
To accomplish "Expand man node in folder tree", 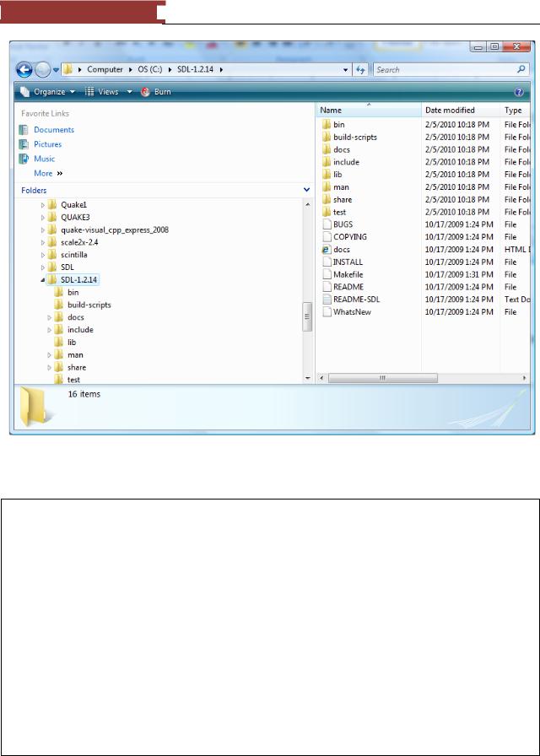I will pyautogui.click(x=49, y=355).
